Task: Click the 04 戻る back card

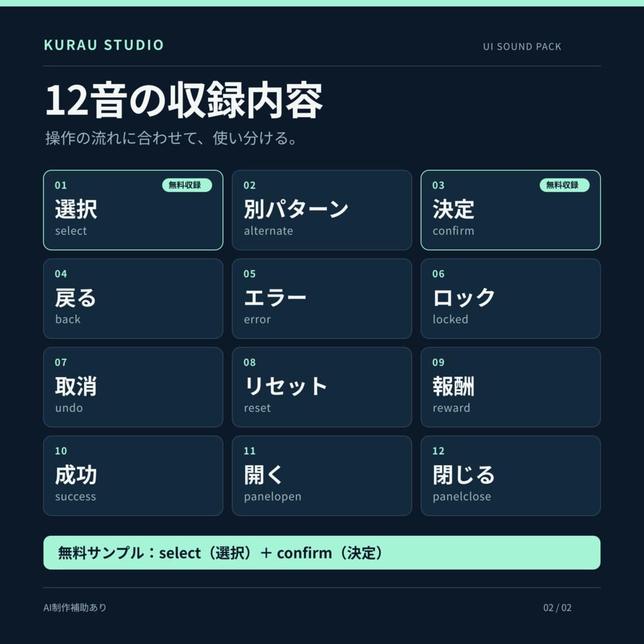Action: tap(133, 299)
